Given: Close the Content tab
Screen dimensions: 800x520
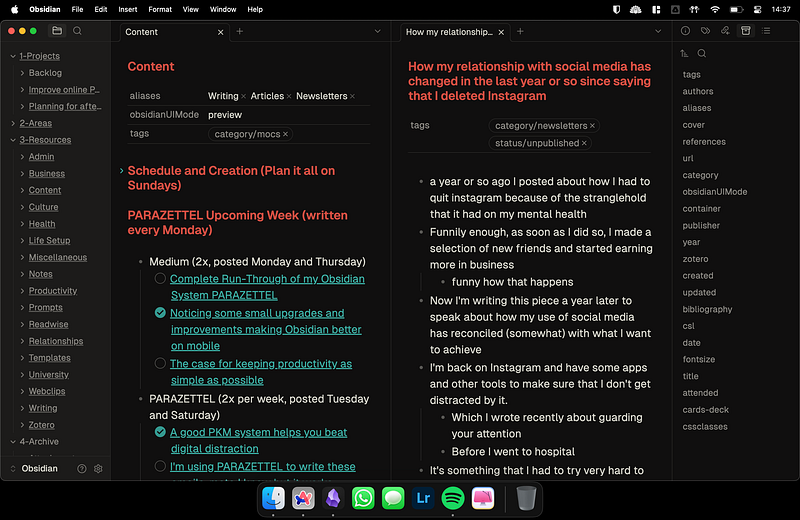Looking at the screenshot, I should [220, 32].
